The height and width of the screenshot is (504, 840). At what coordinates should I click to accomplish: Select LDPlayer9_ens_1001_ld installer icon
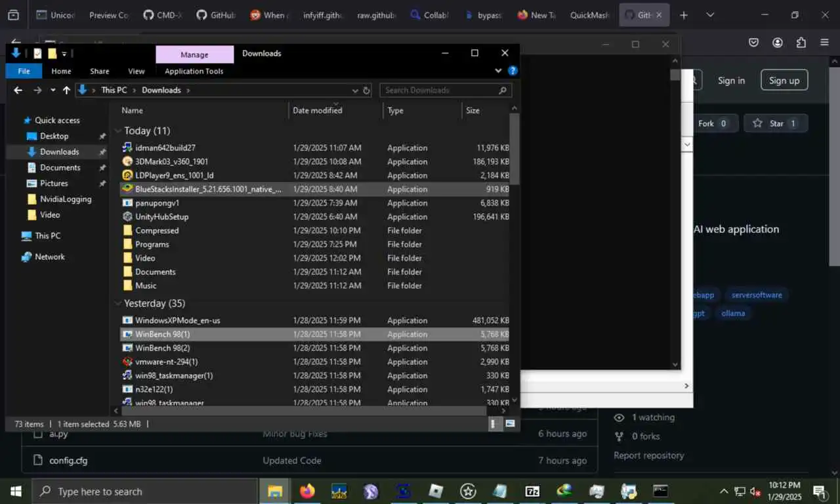127,175
